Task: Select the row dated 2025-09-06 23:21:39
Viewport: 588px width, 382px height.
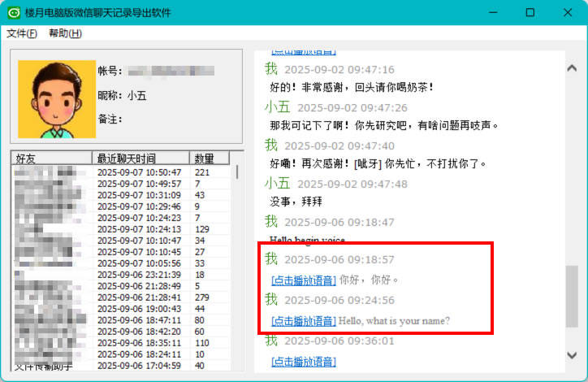Action: (x=122, y=275)
